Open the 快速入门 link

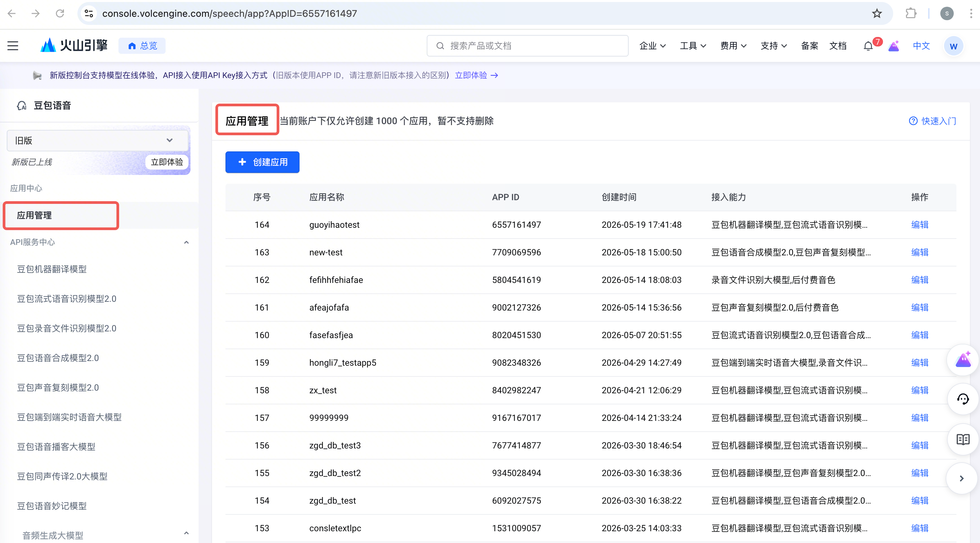933,121
